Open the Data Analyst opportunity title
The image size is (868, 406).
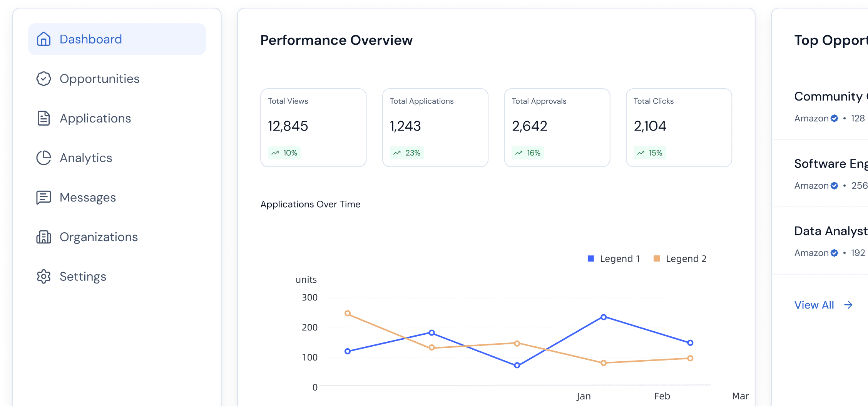(x=831, y=231)
